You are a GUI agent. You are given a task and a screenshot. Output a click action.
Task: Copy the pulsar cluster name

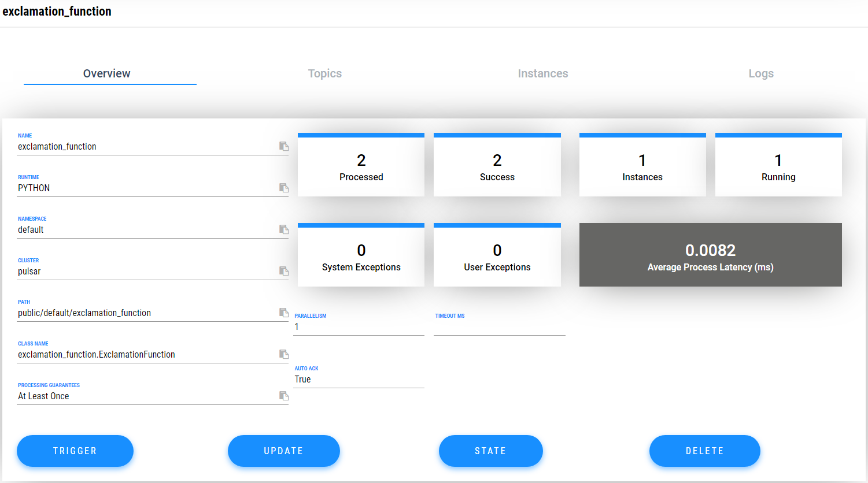click(284, 271)
